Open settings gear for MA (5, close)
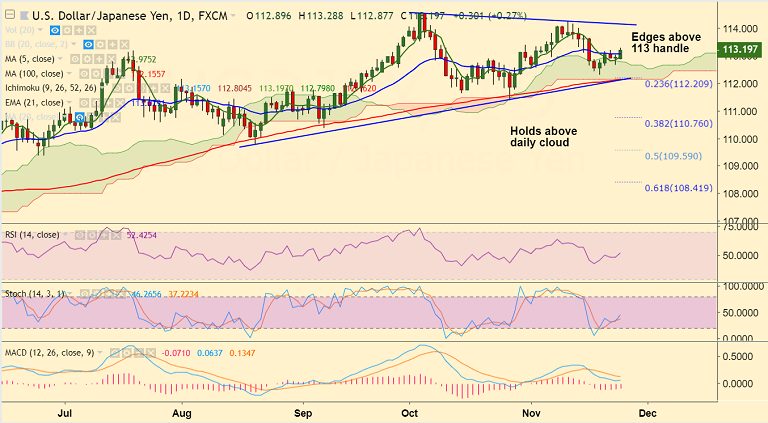 click(87, 59)
